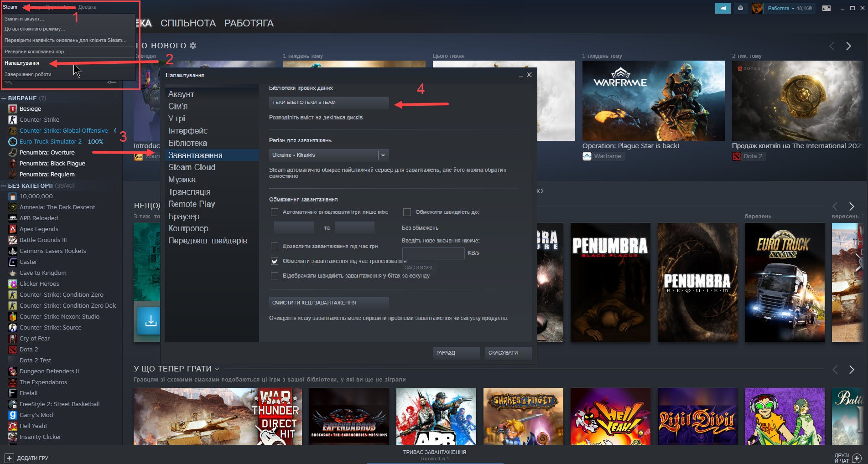Toggle display speed in bits per second
Image resolution: width=868 pixels, height=464 pixels.
click(x=275, y=276)
